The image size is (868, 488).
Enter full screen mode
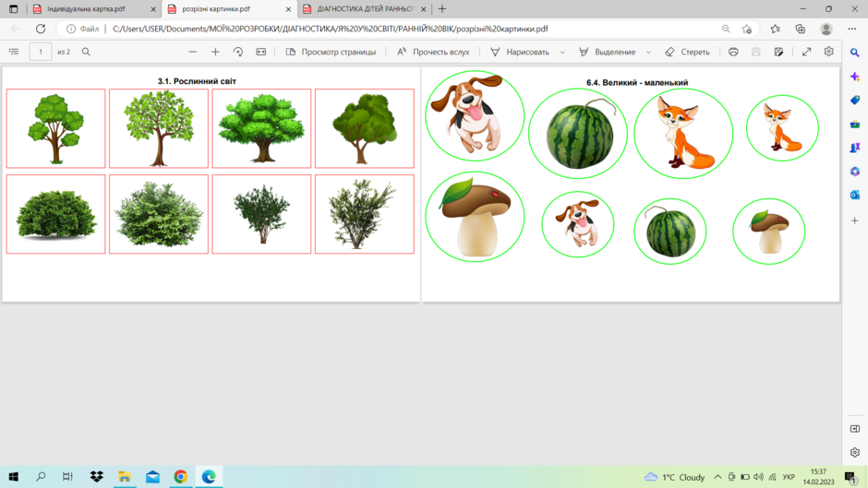[806, 52]
